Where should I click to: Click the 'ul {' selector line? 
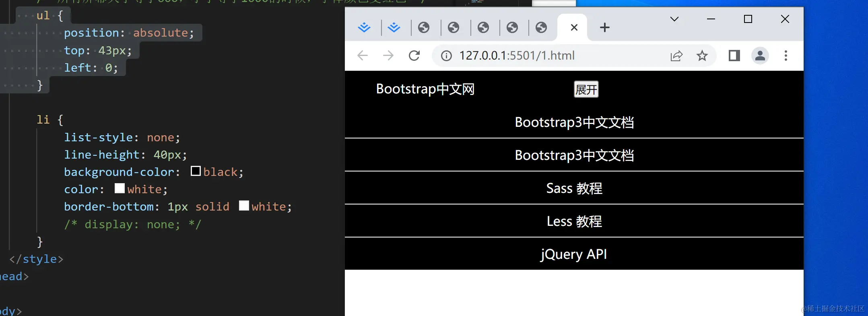[x=50, y=16]
